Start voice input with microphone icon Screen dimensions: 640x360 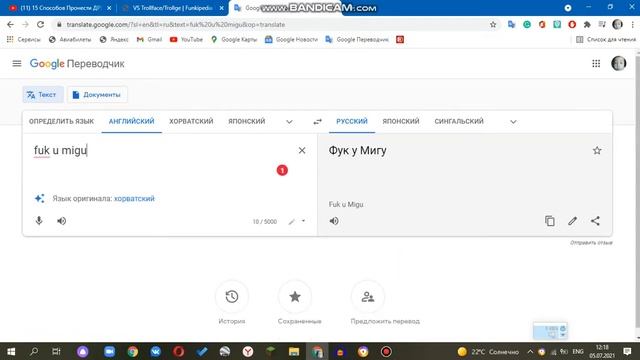pos(39,221)
